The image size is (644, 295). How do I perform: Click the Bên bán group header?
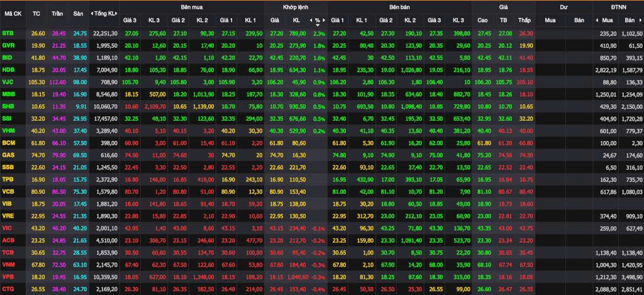pos(399,7)
